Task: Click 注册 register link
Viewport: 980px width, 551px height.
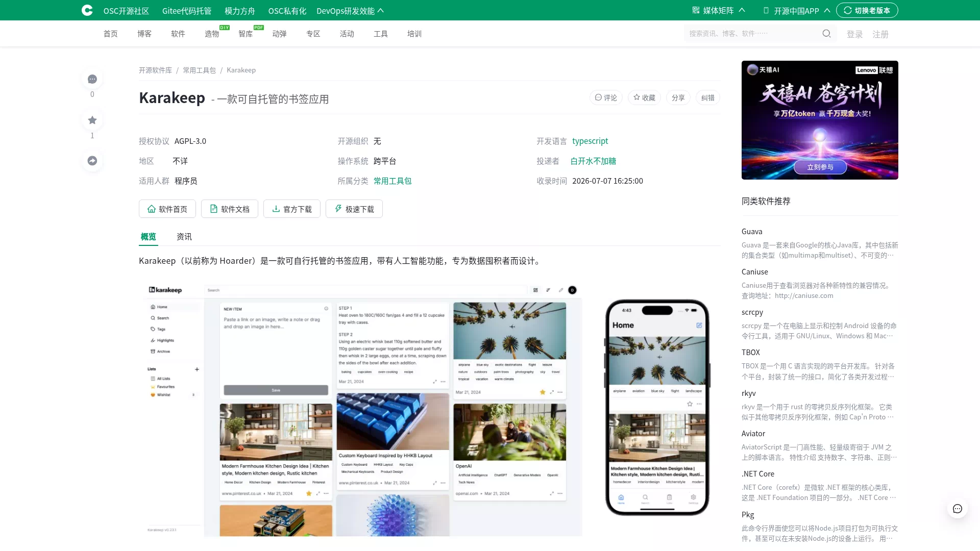Action: [880, 34]
